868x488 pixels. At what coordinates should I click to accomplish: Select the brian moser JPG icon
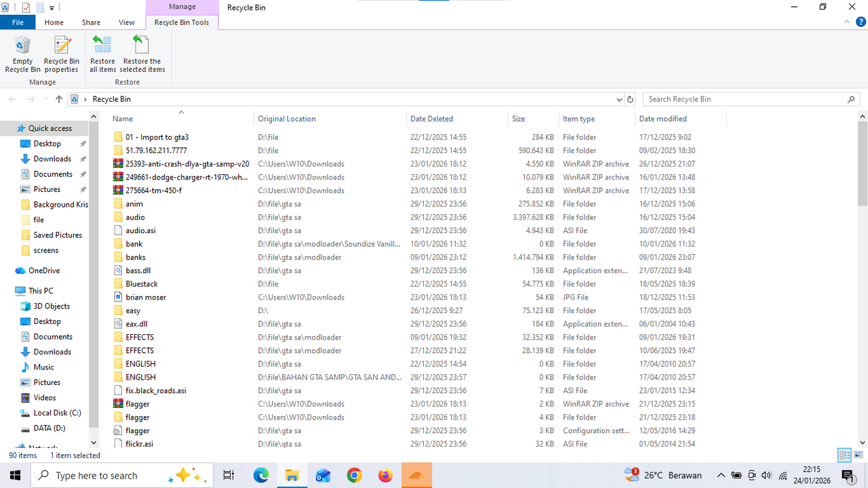[118, 297]
